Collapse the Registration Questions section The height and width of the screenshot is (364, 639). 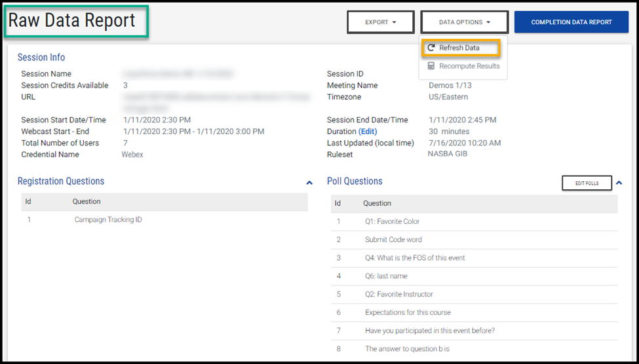coord(309,183)
